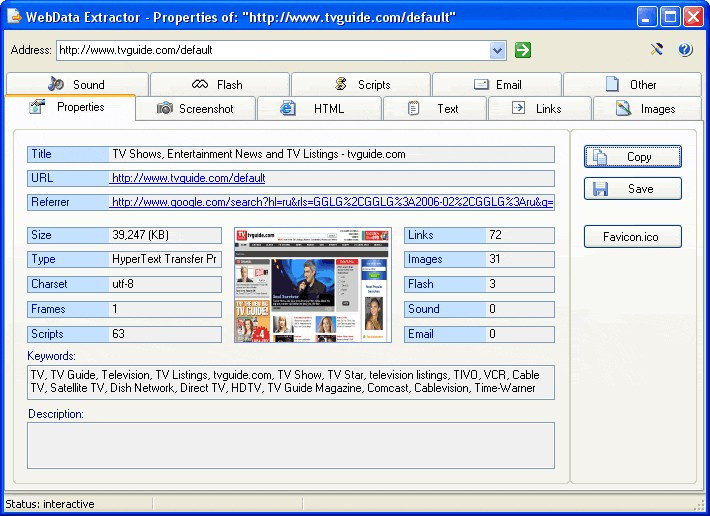
Task: Click the Charset value utf-8
Action: (123, 284)
